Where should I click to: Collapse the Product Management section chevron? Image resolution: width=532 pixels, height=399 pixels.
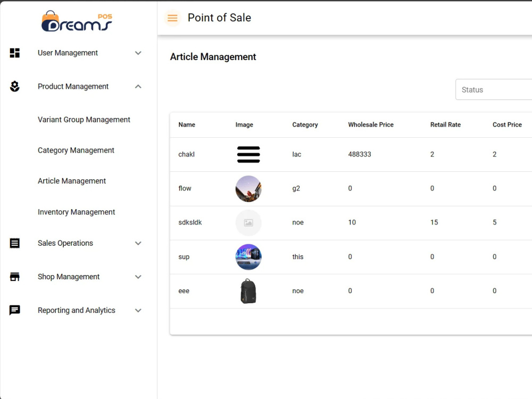[x=138, y=87]
